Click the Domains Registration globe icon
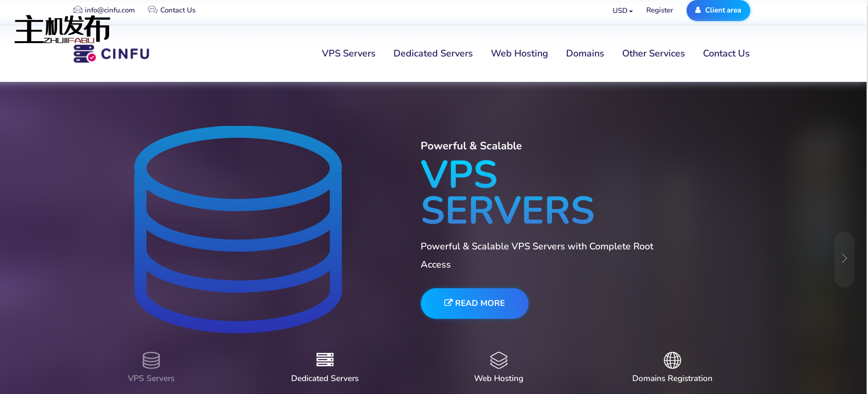This screenshot has height=394, width=868. [672, 360]
